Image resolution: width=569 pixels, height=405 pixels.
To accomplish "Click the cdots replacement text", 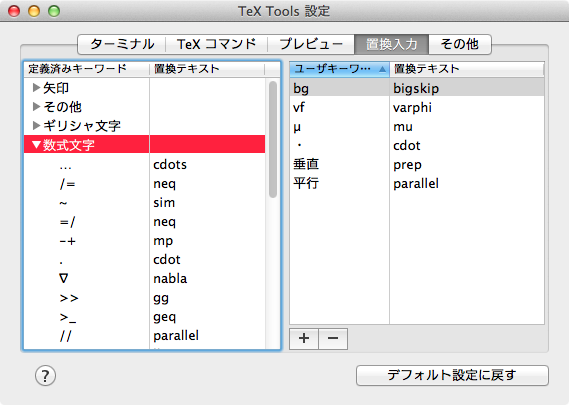I will (x=170, y=165).
